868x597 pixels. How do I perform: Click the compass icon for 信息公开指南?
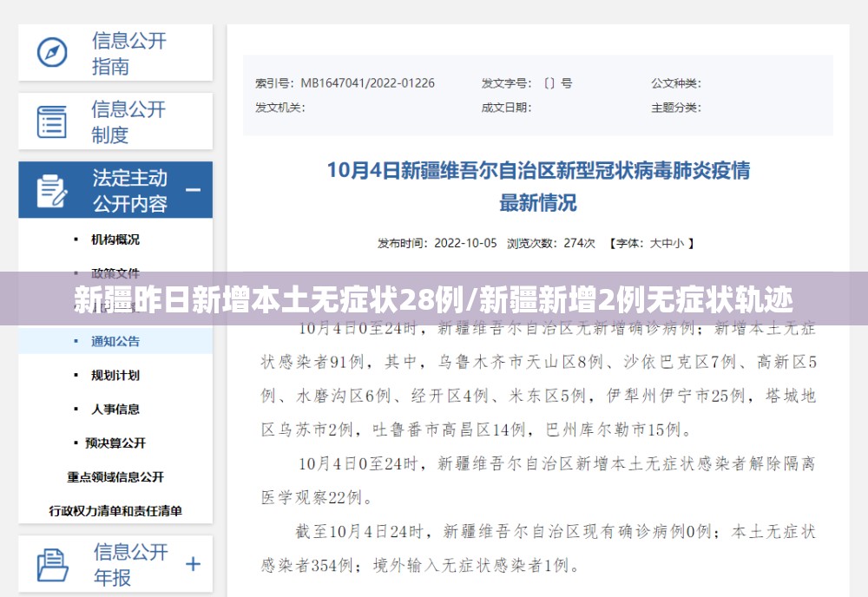52,53
